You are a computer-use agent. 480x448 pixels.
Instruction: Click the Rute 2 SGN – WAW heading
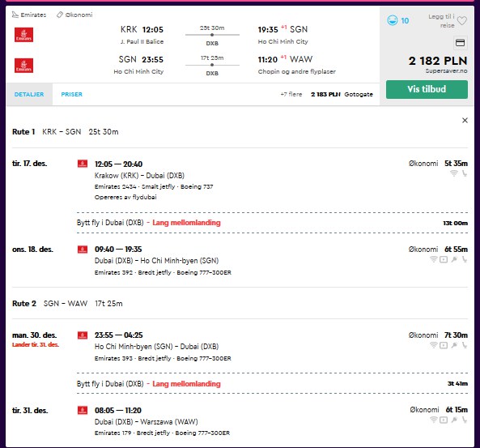(x=67, y=303)
